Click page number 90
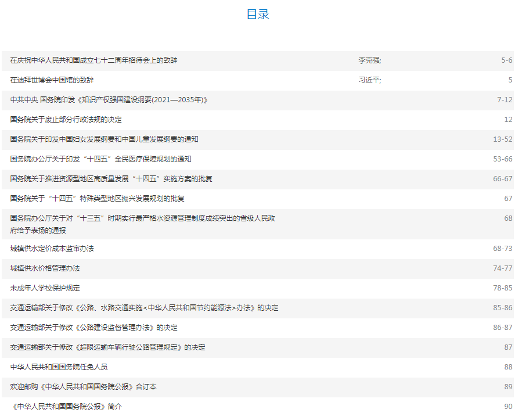 pos(508,407)
